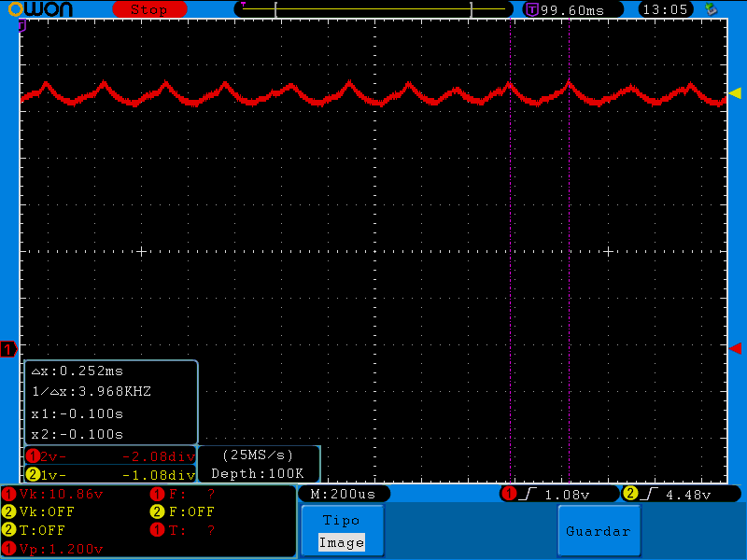Click the M:200us timebase readout
The height and width of the screenshot is (560, 747).
click(344, 494)
